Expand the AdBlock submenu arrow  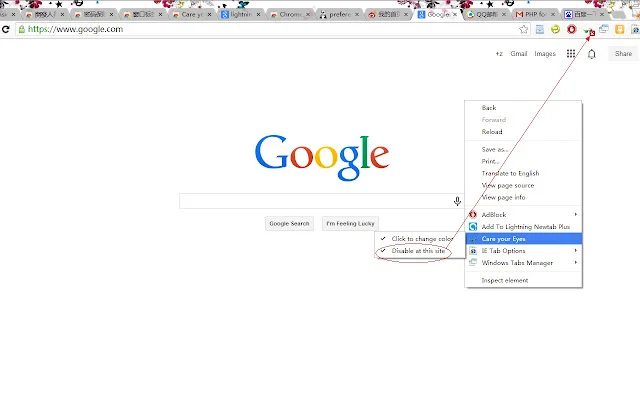(576, 214)
